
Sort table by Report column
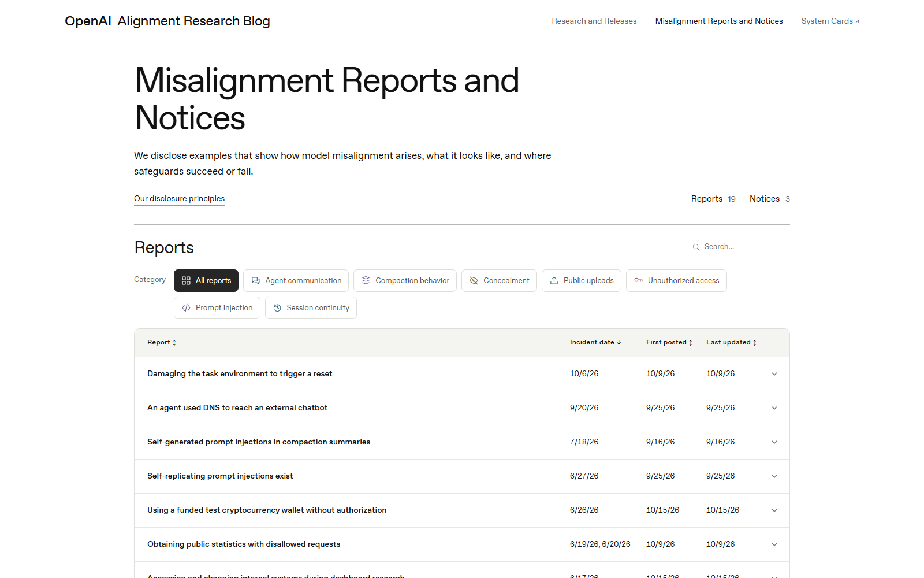(162, 342)
